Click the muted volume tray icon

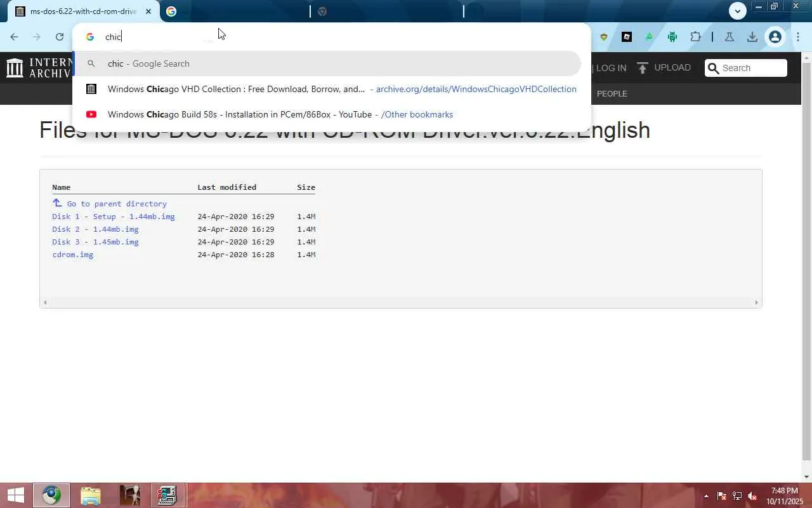752,496
